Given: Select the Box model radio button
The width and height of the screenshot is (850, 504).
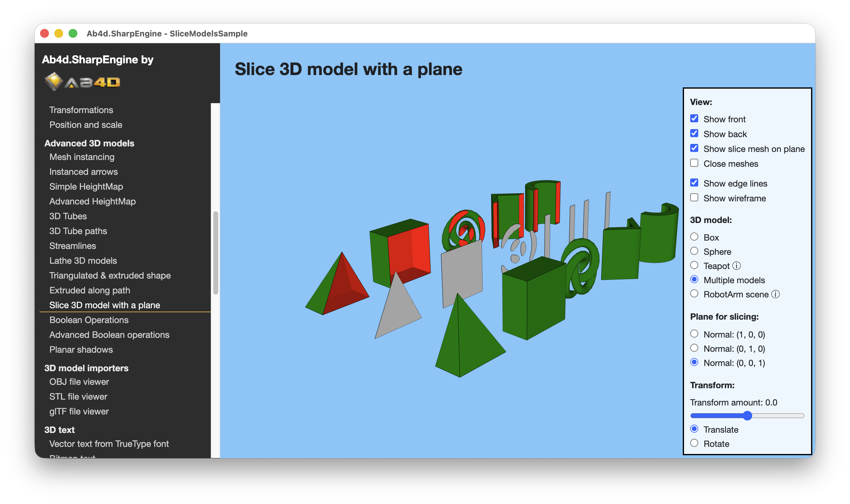Looking at the screenshot, I should click(694, 237).
